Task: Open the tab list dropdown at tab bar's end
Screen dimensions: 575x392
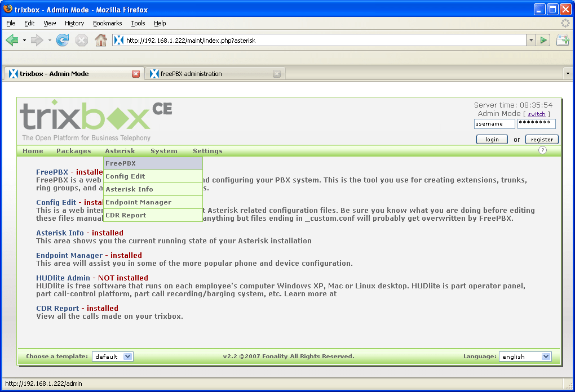Action: (568, 73)
